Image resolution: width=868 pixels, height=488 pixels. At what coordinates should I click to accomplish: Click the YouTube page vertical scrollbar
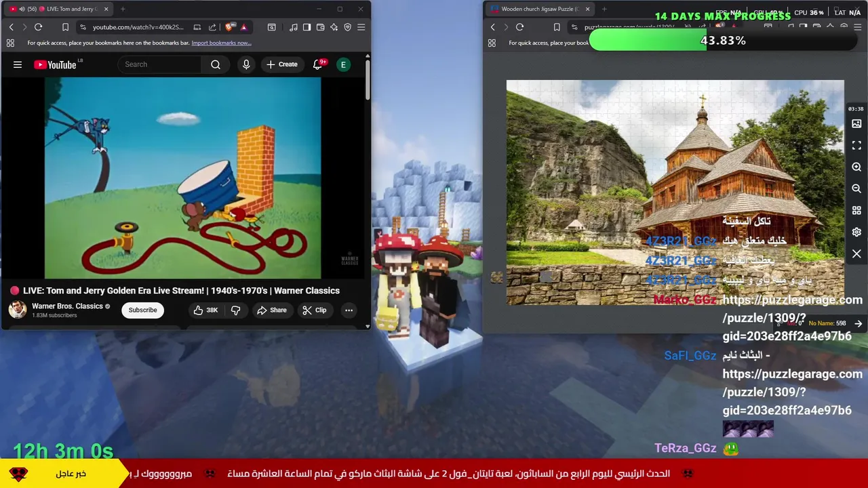point(368,81)
